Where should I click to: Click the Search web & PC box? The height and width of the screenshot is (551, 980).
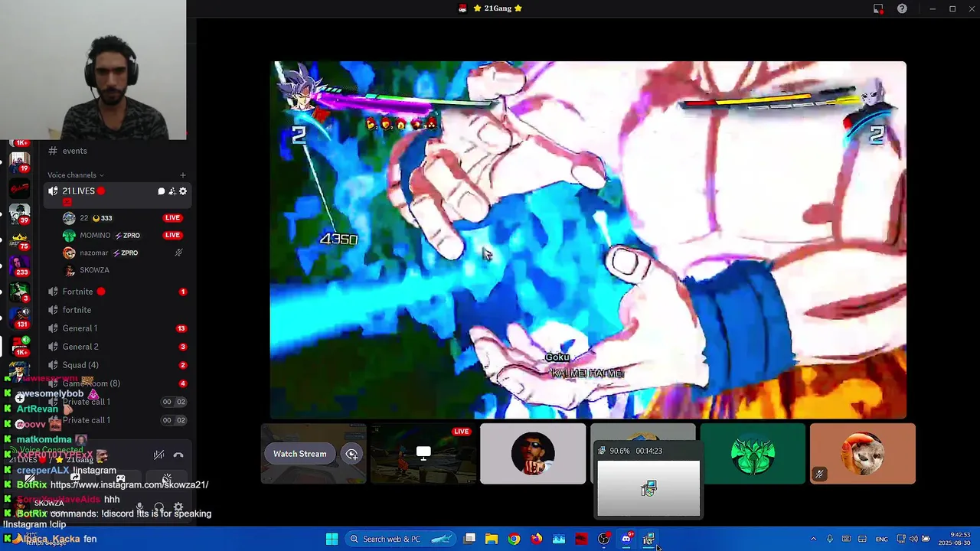[x=400, y=539]
